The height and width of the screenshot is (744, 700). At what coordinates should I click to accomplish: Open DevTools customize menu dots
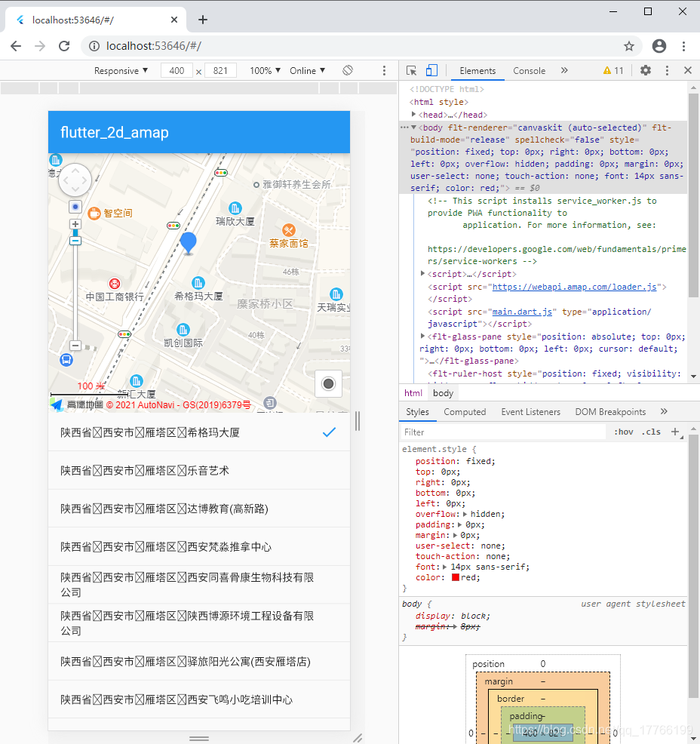[667, 71]
